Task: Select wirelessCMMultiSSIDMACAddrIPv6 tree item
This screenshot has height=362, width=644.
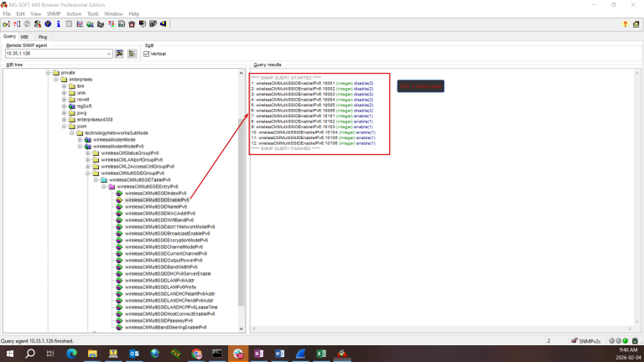Action: [160, 214]
